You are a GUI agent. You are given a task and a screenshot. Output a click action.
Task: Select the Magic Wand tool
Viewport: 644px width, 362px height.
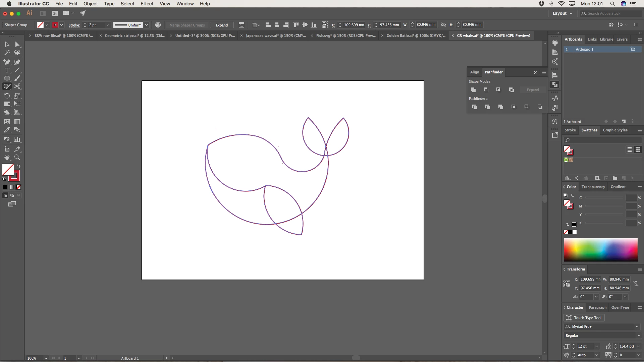tap(7, 53)
